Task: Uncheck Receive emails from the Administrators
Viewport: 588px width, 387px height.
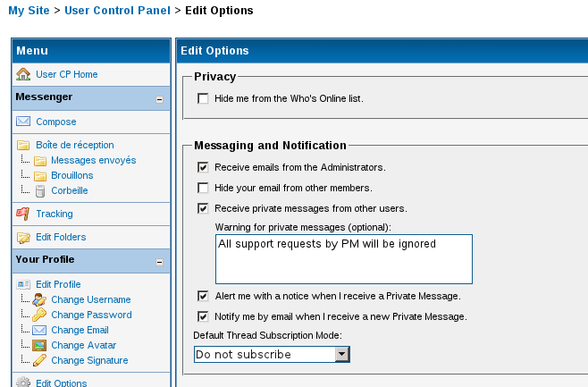Action: 203,167
